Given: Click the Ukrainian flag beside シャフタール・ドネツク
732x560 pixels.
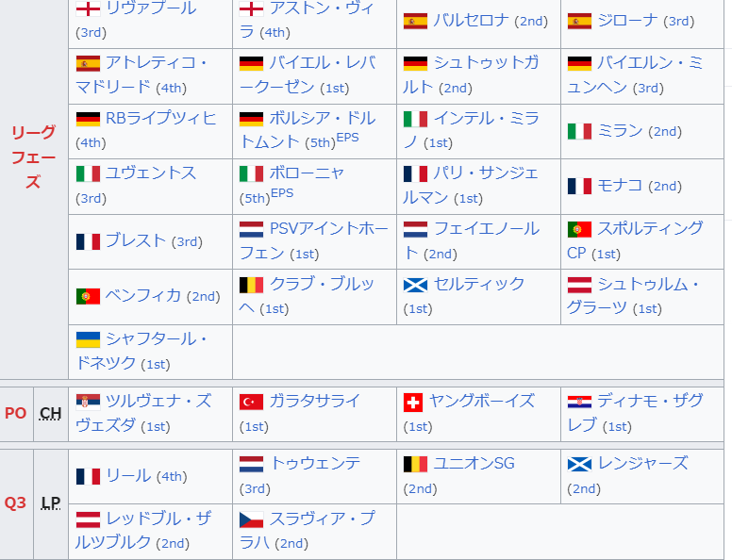Looking at the screenshot, I should (x=88, y=339).
